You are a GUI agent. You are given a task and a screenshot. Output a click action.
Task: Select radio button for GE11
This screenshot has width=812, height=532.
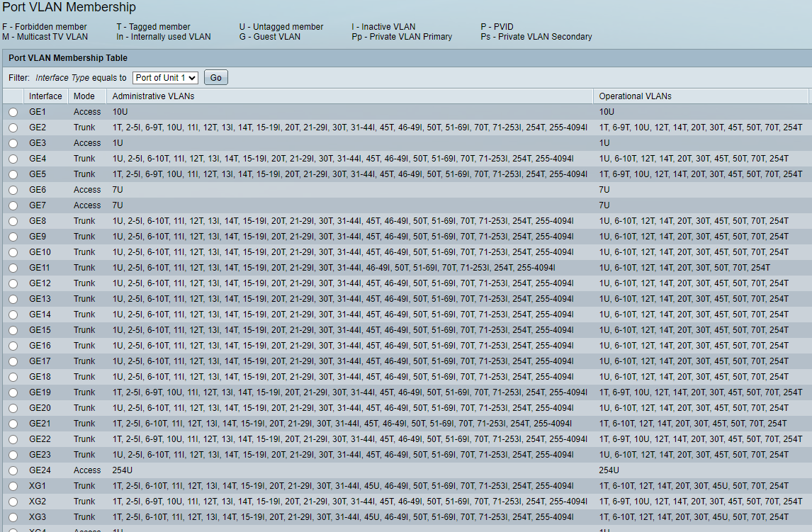pos(13,268)
